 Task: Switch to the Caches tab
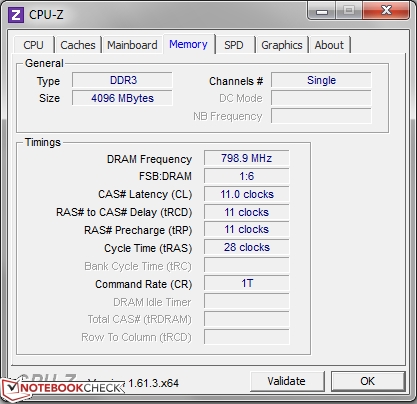78,45
